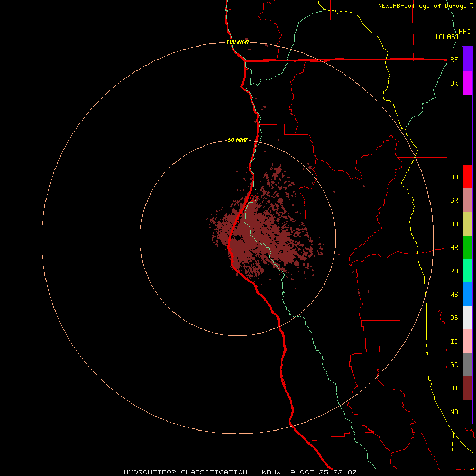This screenshot has height=476, width=476.
Task: Click the BI dark-red legend swatch
Action: (x=467, y=388)
